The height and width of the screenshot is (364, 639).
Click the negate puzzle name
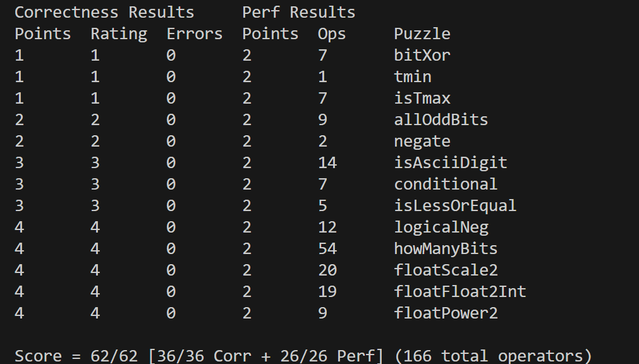point(422,141)
